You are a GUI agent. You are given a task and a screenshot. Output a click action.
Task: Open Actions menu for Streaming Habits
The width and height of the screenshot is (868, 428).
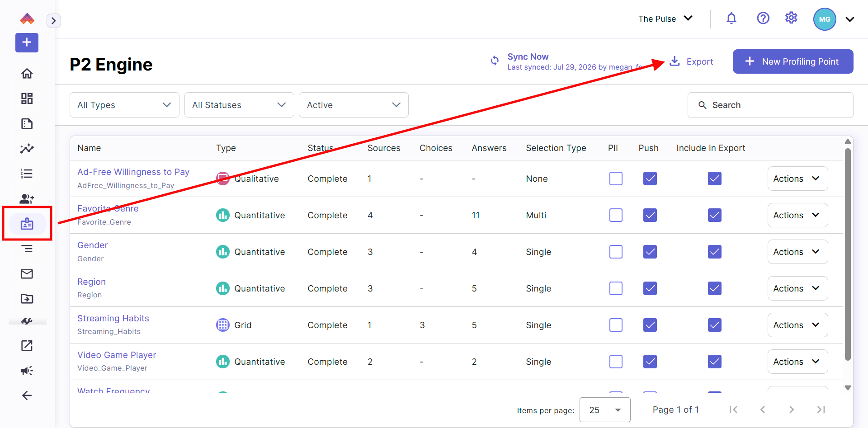pos(797,325)
